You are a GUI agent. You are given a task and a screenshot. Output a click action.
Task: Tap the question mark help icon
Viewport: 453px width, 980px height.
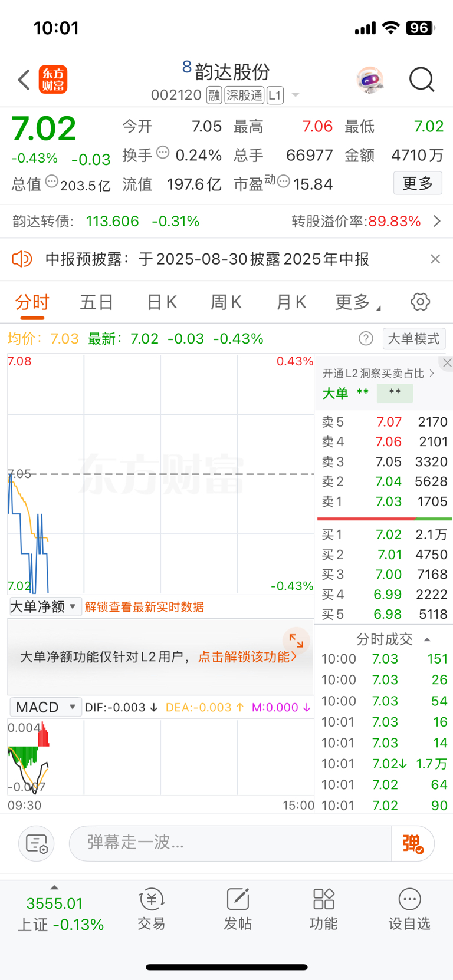coord(366,338)
